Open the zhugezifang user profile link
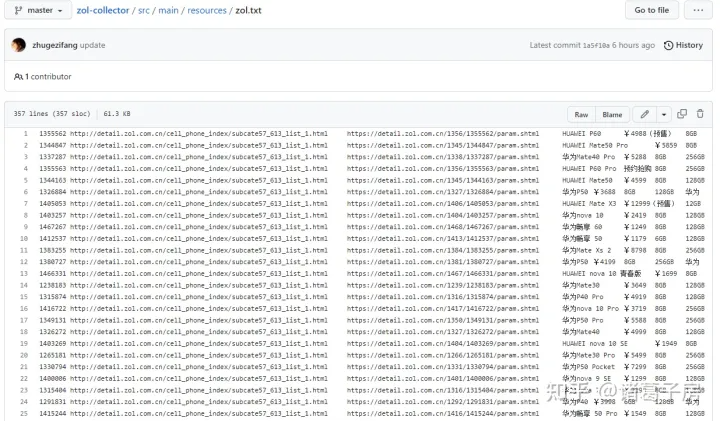This screenshot has width=720, height=421. (x=55, y=45)
